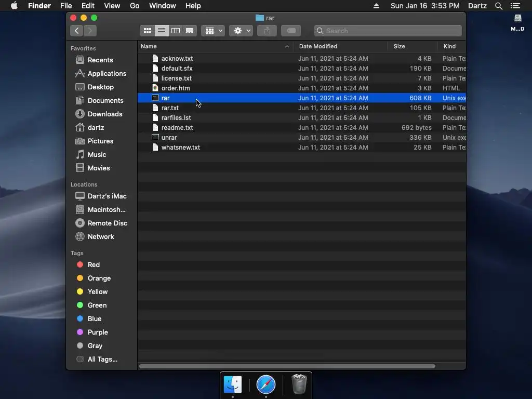Click the Share toolbar button

(267, 31)
